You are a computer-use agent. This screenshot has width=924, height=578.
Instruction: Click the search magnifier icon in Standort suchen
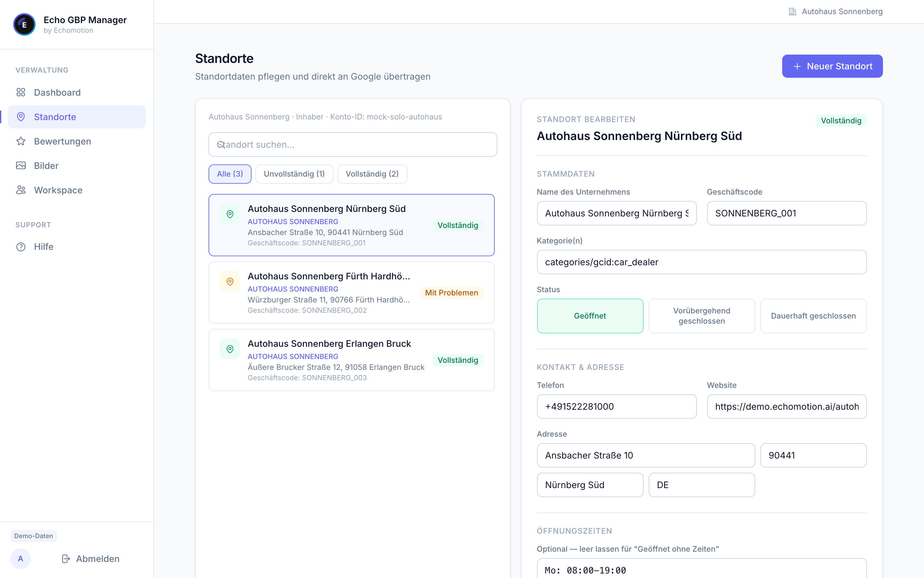point(221,144)
